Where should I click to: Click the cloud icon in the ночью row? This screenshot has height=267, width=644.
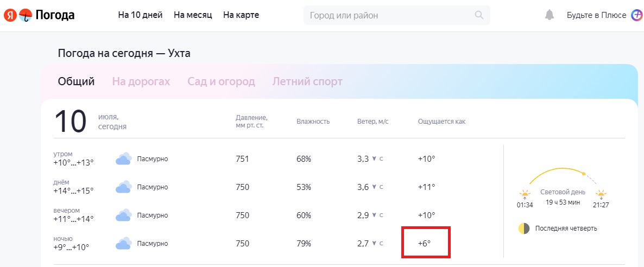click(x=124, y=244)
